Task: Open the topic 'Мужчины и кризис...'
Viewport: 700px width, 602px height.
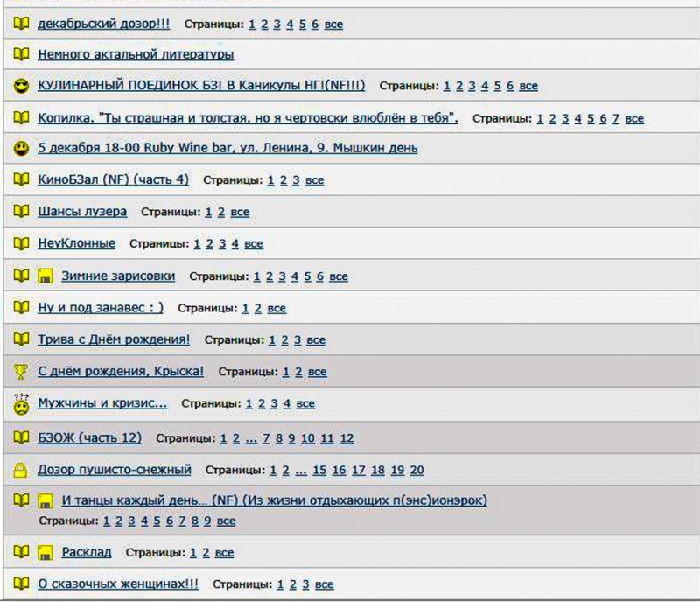Action: (102, 402)
